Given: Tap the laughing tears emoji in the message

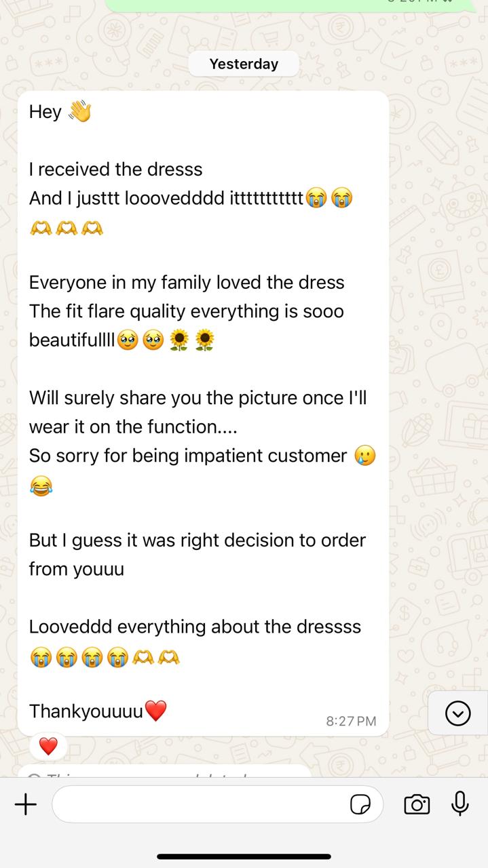Looking at the screenshot, I should [41, 486].
